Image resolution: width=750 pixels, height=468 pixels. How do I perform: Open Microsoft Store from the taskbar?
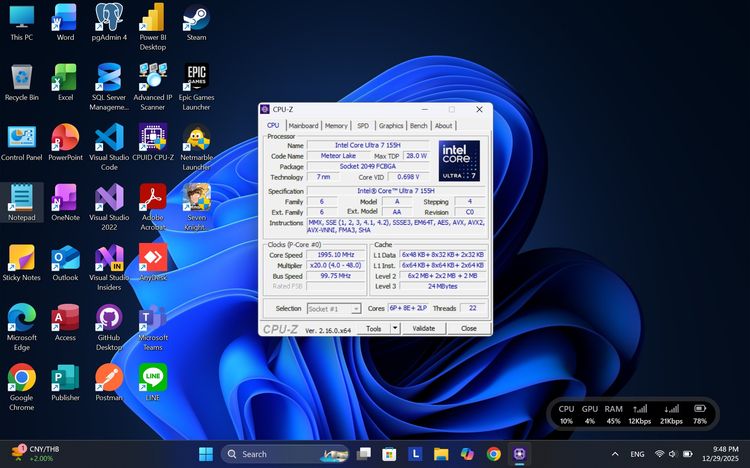point(389,454)
